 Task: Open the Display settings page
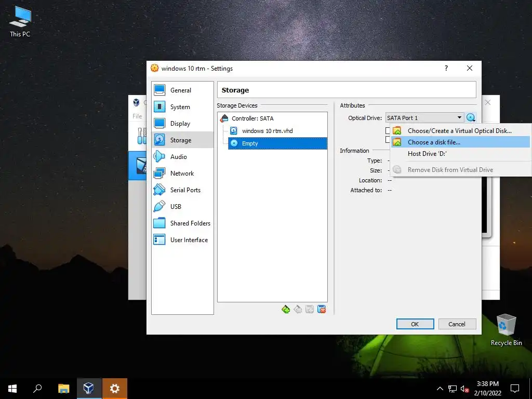click(182, 124)
